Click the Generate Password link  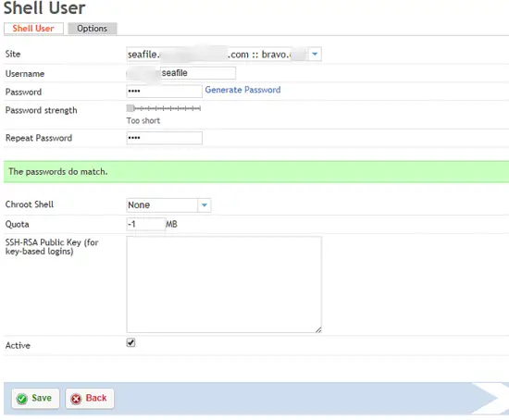click(x=242, y=90)
